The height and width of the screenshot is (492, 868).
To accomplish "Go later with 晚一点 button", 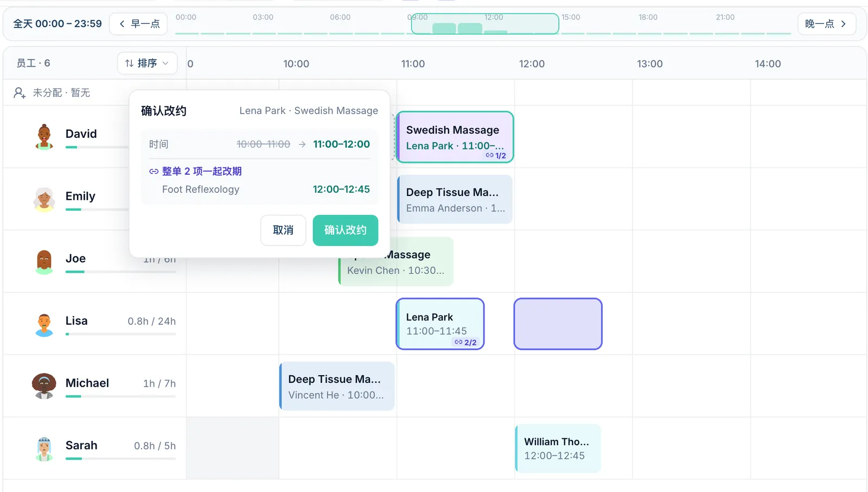I will click(x=826, y=24).
